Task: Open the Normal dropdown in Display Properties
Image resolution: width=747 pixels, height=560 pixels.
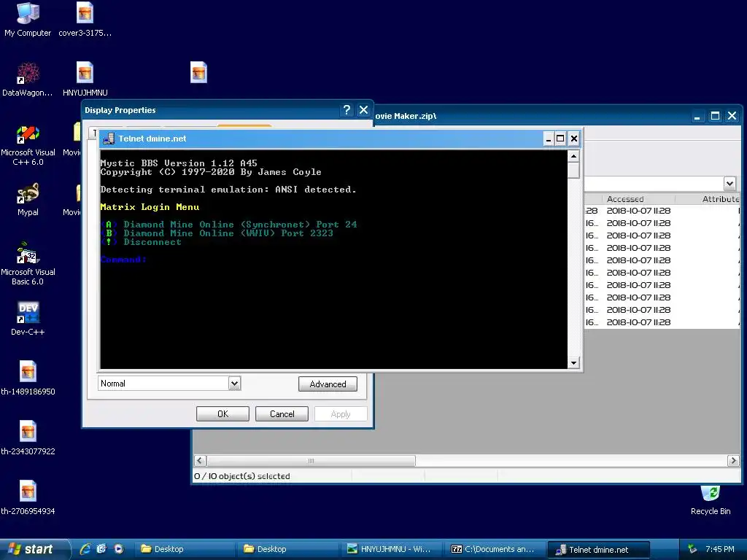Action: click(x=234, y=384)
